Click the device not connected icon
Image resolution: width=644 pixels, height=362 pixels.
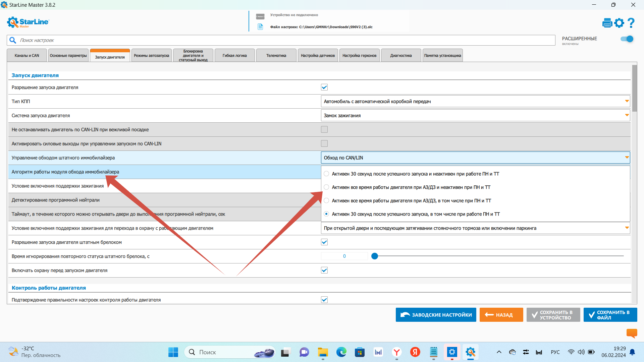(x=260, y=16)
